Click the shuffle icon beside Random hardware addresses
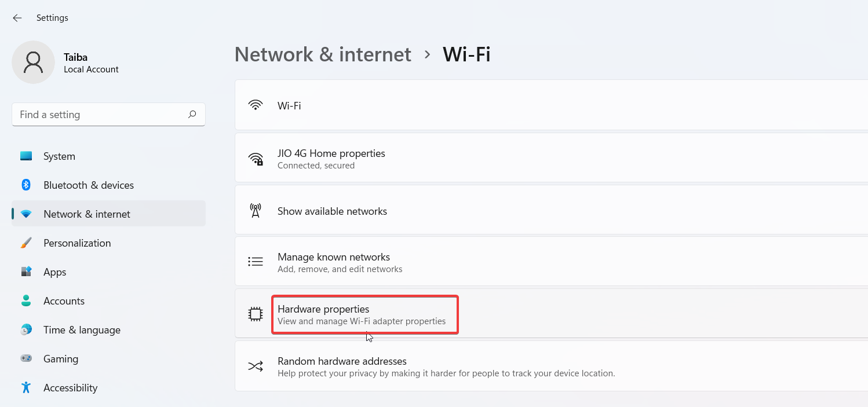 pyautogui.click(x=256, y=366)
